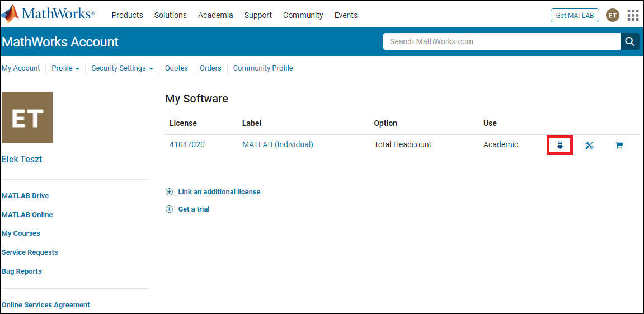Click the large ET profile picture
Image resolution: width=644 pixels, height=314 pixels.
coord(27,118)
